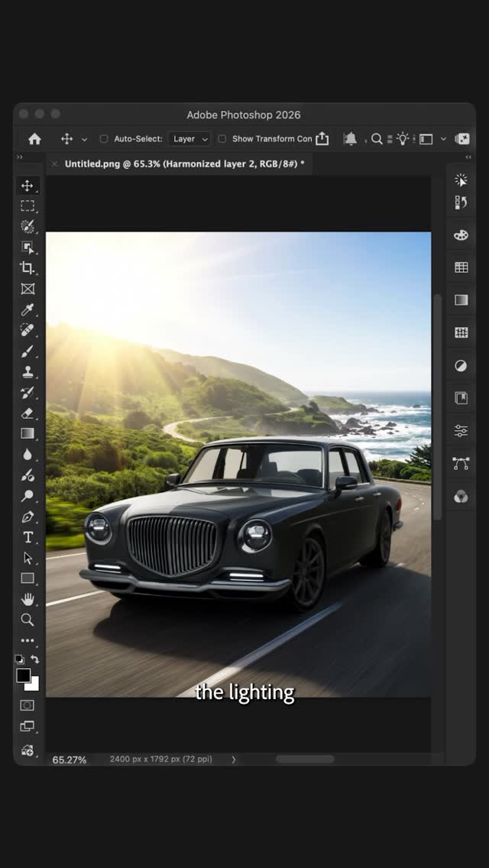Screen dimensions: 489x868
Task: Select the Path Selection tool
Action: 28,558
